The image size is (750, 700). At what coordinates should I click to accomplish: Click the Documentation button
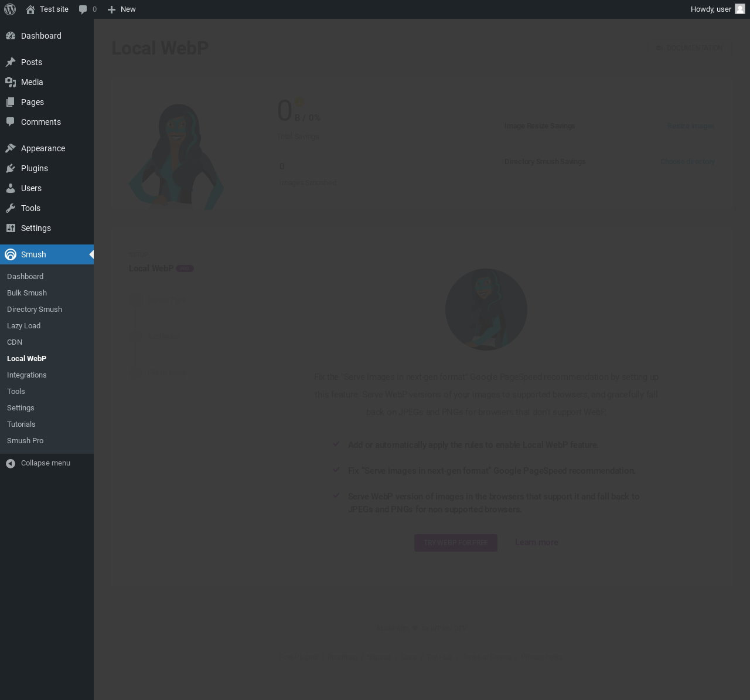pyautogui.click(x=690, y=48)
